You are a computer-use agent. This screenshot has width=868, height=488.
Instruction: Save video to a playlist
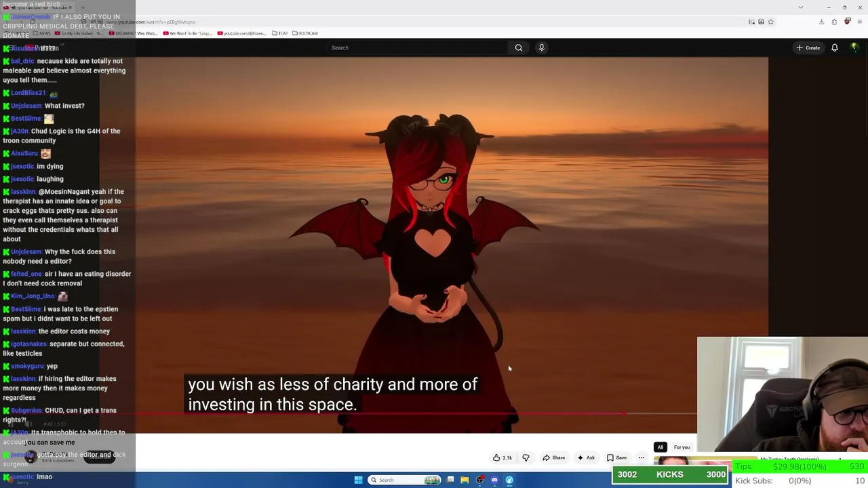pos(616,457)
